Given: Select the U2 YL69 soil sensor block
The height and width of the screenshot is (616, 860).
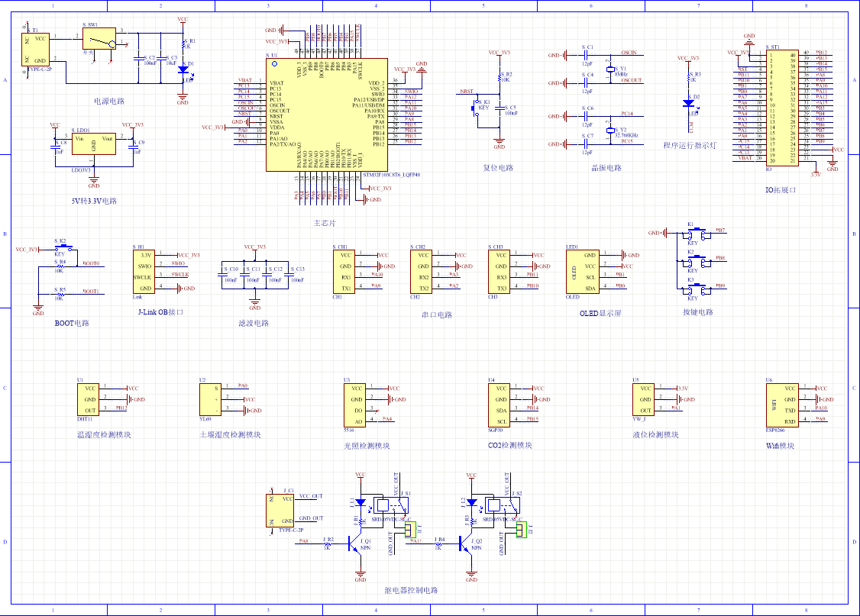Looking at the screenshot, I should pyautogui.click(x=211, y=399).
